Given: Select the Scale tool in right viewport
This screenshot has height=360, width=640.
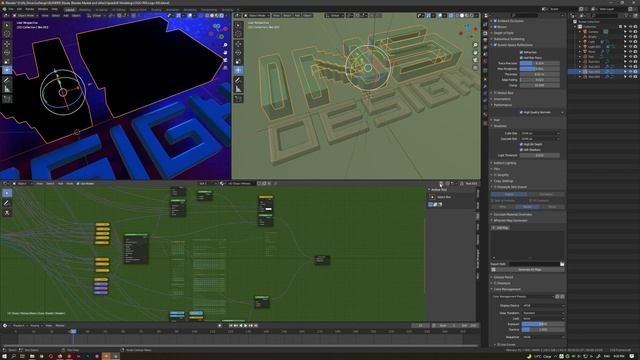Looking at the screenshot, I should pyautogui.click(x=238, y=62).
